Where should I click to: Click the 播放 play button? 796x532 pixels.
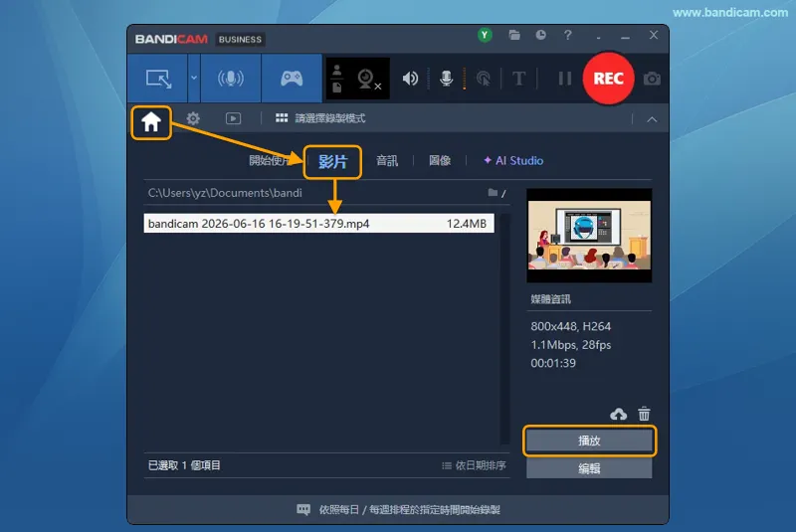(589, 441)
